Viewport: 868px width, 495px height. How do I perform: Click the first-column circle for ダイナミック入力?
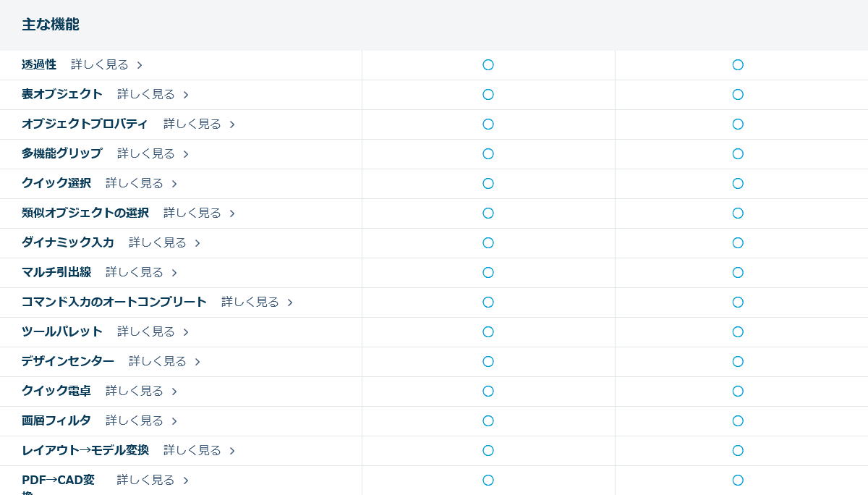[x=488, y=243]
